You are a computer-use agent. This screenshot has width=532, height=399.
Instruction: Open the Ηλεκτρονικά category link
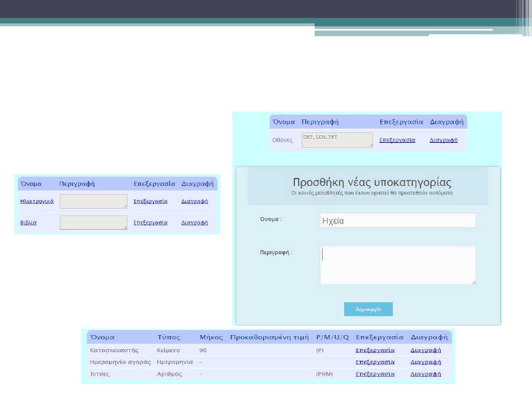(37, 201)
